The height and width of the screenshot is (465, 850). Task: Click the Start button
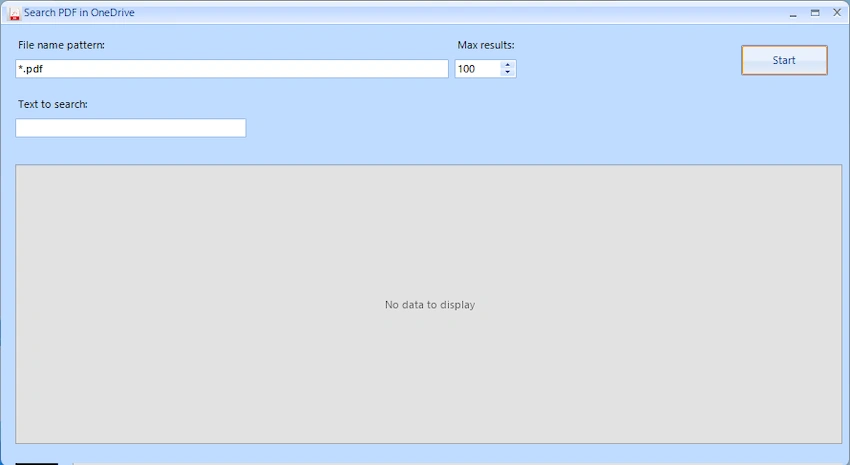pyautogui.click(x=784, y=60)
